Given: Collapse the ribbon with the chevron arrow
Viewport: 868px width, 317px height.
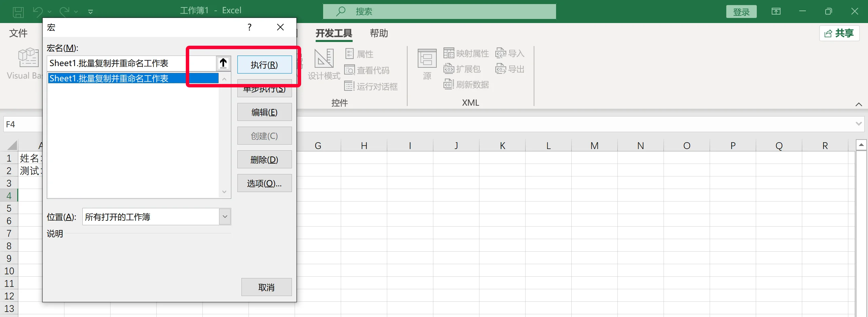Looking at the screenshot, I should coord(859,104).
